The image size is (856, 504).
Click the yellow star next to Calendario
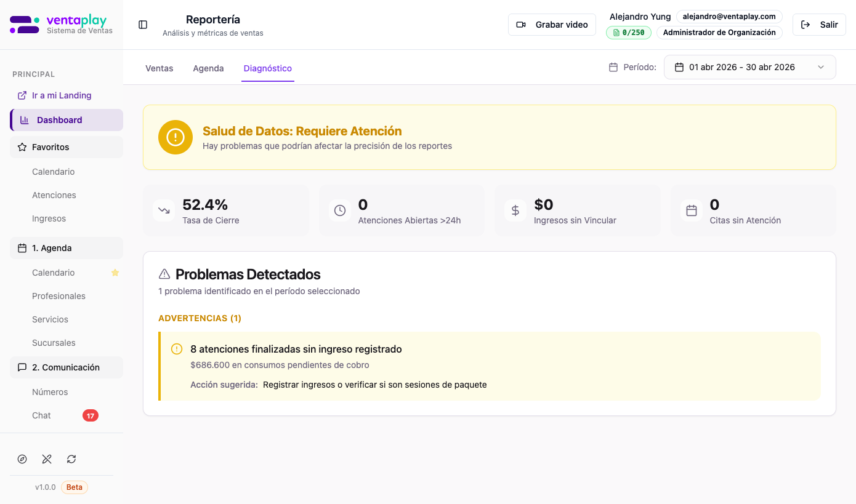115,273
